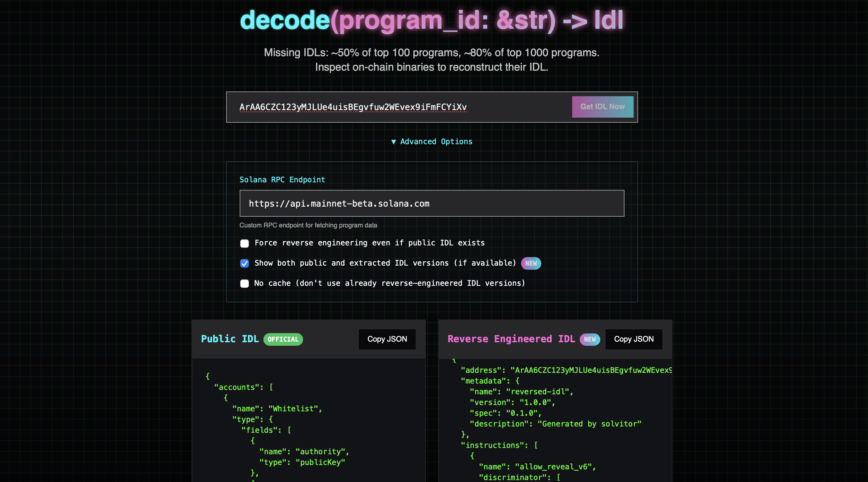This screenshot has width=868, height=482.
Task: Click the "Generated by solvitor" description line
Action: 555,424
